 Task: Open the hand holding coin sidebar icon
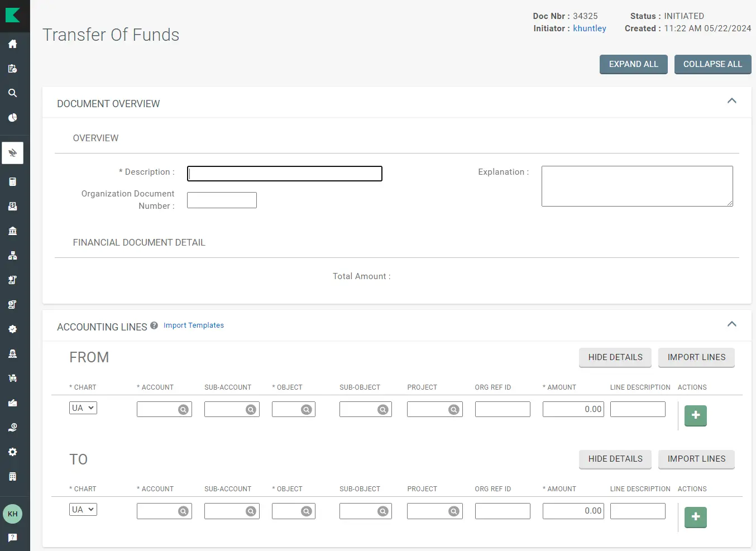click(x=12, y=428)
